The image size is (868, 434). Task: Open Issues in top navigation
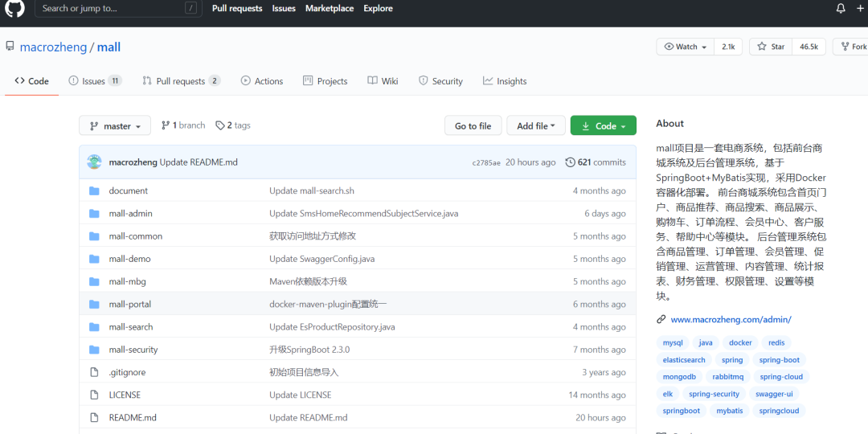(284, 8)
